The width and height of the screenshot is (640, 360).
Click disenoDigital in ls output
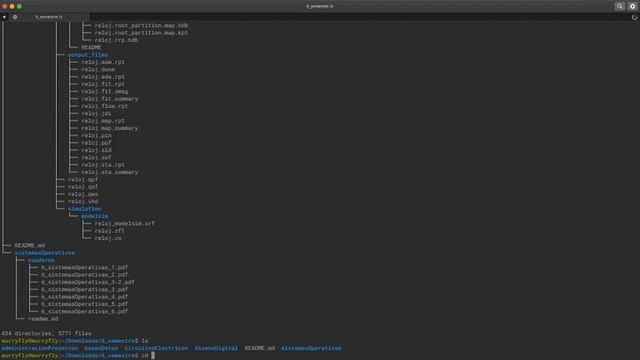pos(216,349)
